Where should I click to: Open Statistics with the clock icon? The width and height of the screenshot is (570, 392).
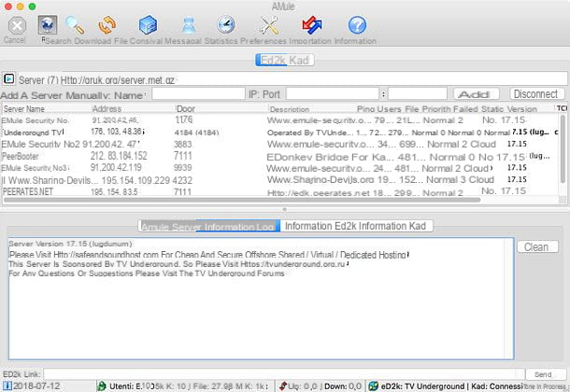click(x=226, y=25)
